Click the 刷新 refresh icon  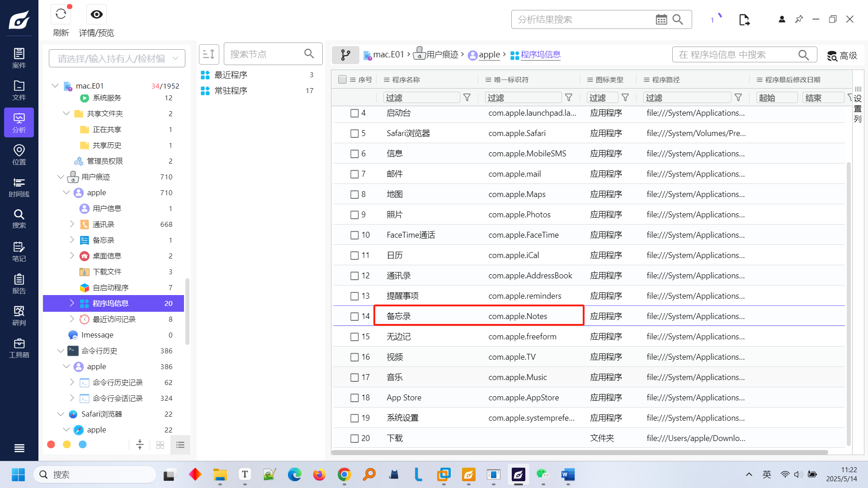(x=61, y=14)
